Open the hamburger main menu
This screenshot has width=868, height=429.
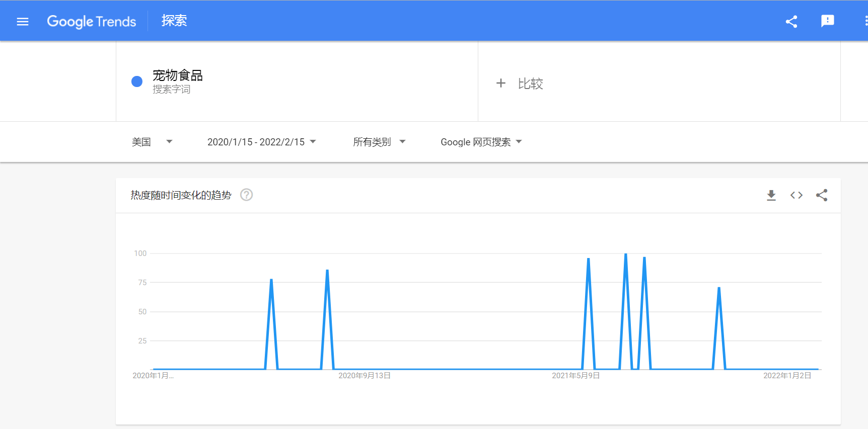[x=23, y=21]
